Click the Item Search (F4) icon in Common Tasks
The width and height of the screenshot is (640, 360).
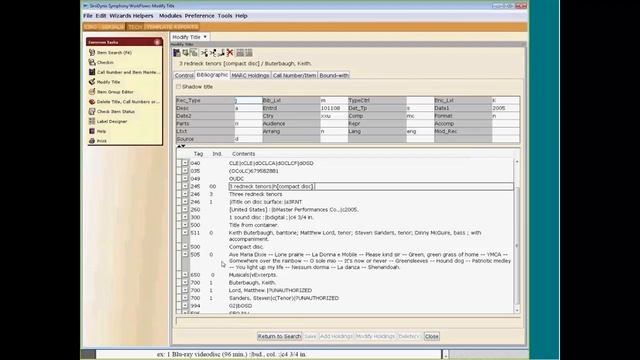(x=92, y=53)
